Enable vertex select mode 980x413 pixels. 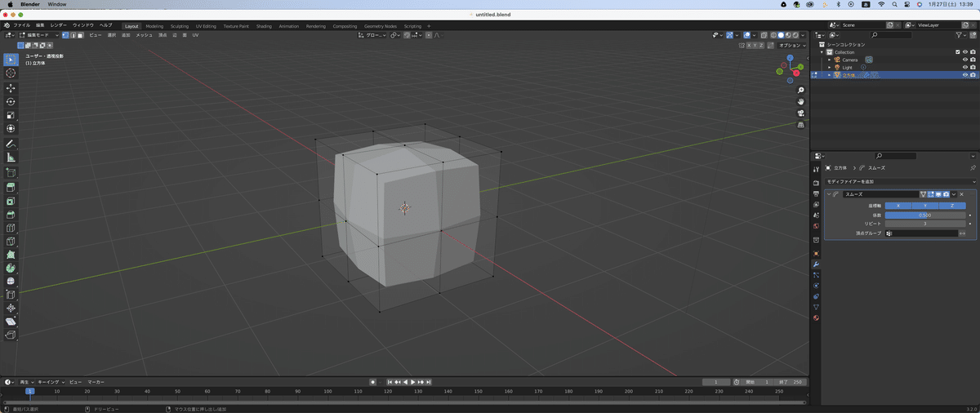click(x=65, y=35)
